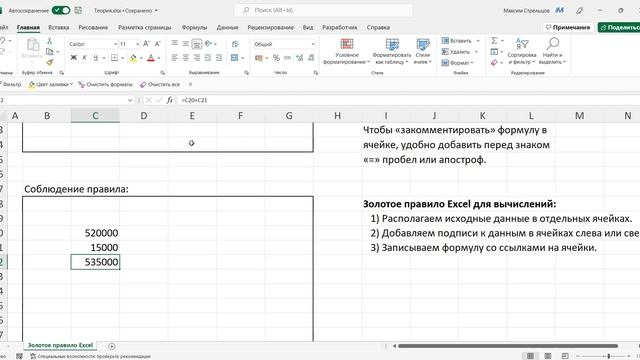Open Форматировать как таблицу menu
The image size is (640, 360).
(x=392, y=51)
